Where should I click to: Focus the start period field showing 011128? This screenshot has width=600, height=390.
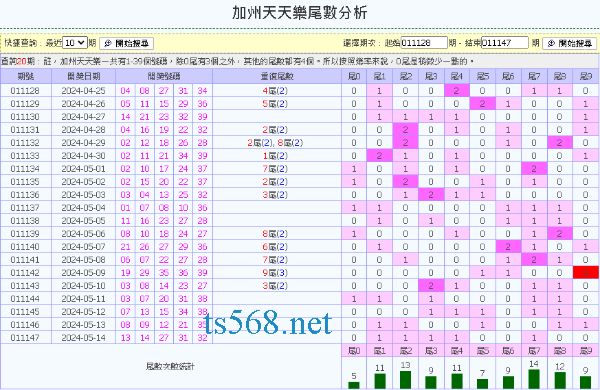tap(424, 42)
